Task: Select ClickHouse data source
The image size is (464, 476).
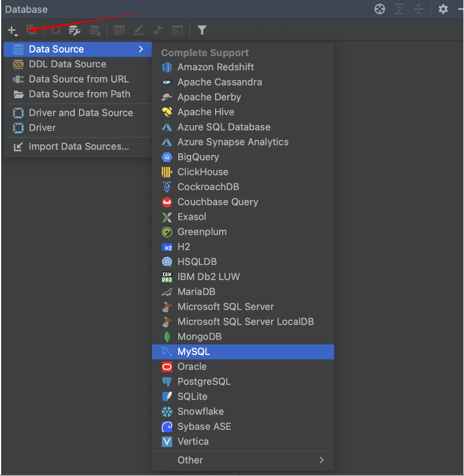Action: click(243, 172)
